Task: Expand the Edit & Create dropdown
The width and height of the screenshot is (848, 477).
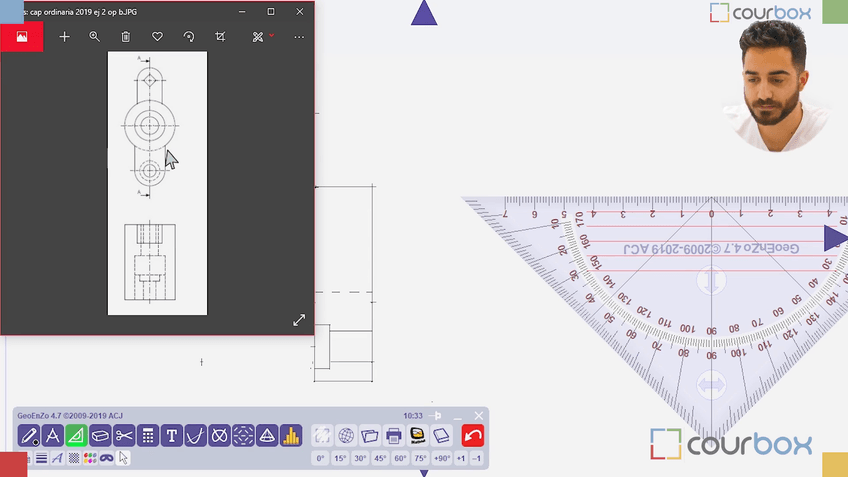Action: coord(262,37)
